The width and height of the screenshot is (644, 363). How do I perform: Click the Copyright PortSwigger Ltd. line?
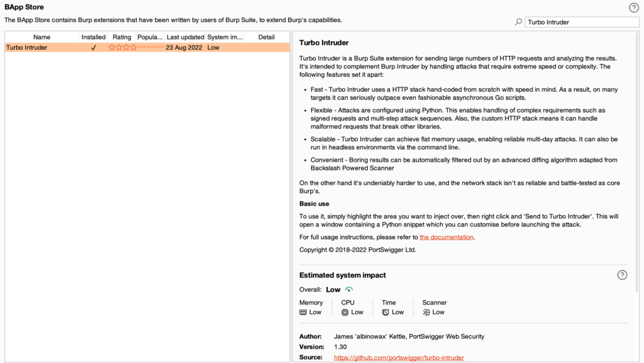pyautogui.click(x=358, y=250)
